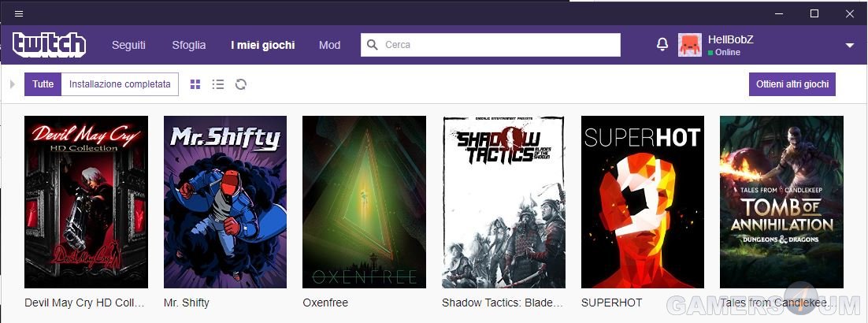Click the Online status text

[x=727, y=52]
